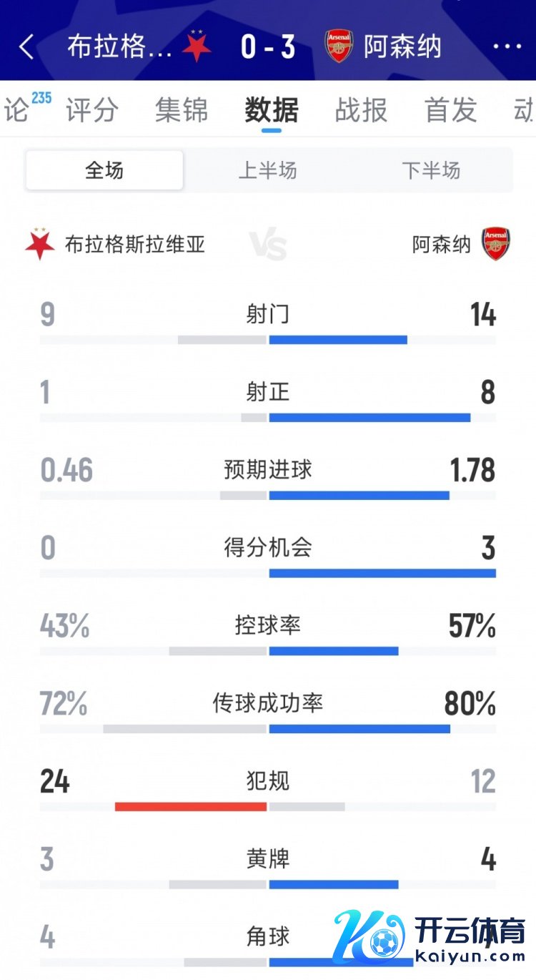The width and height of the screenshot is (536, 980).
Task: Tap the red 犯规 fouls bar
Action: click(x=191, y=807)
